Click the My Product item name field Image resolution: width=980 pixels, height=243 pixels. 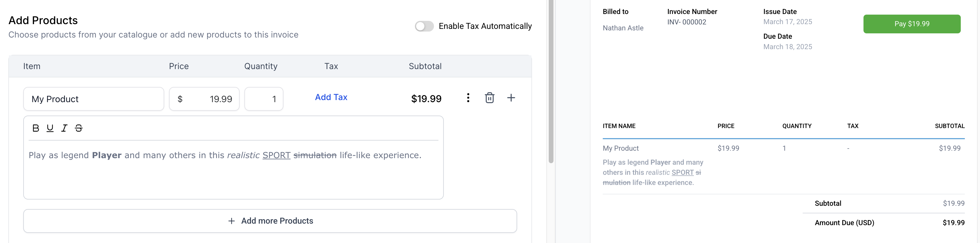(94, 99)
